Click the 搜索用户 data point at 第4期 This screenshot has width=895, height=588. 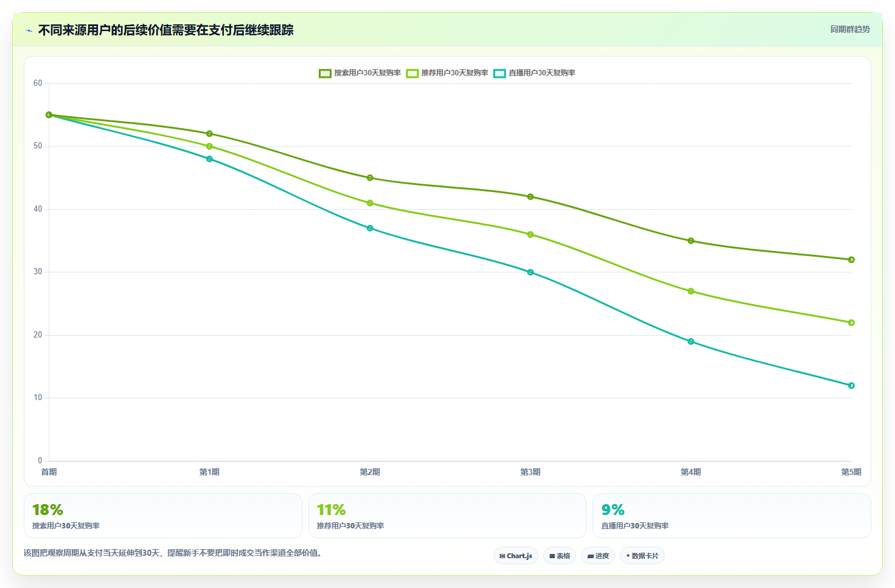point(691,241)
